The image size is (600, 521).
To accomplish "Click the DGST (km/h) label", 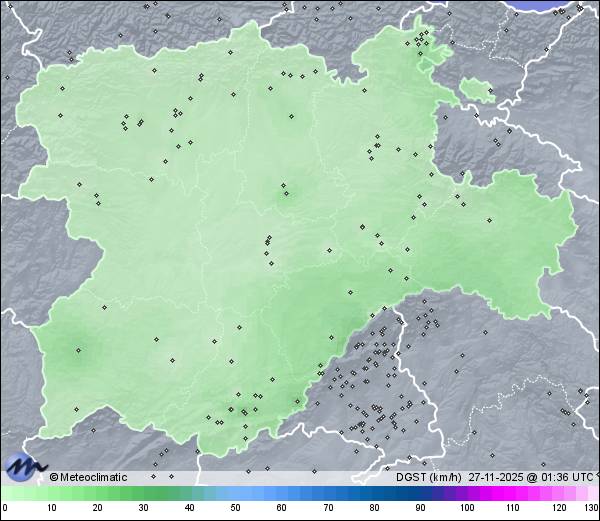I will click(427, 477).
